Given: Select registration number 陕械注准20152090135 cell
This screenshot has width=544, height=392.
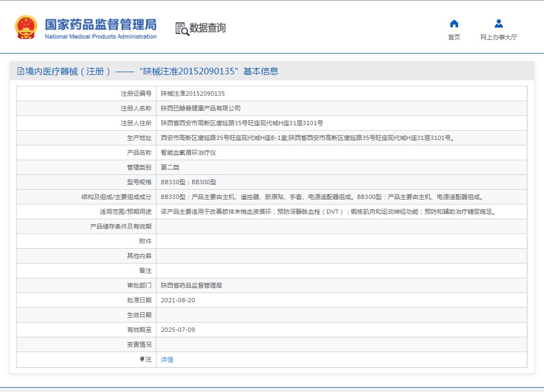Looking at the screenshot, I should click(x=193, y=93).
